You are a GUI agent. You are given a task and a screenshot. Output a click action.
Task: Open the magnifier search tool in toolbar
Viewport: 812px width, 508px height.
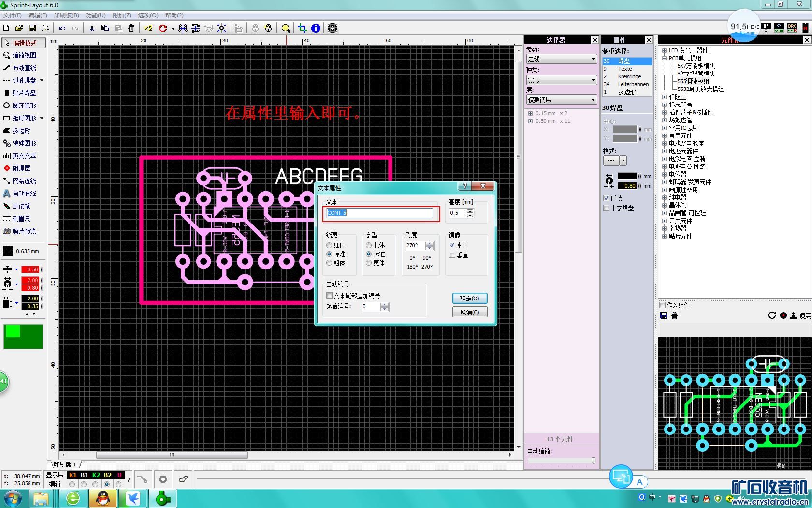286,29
